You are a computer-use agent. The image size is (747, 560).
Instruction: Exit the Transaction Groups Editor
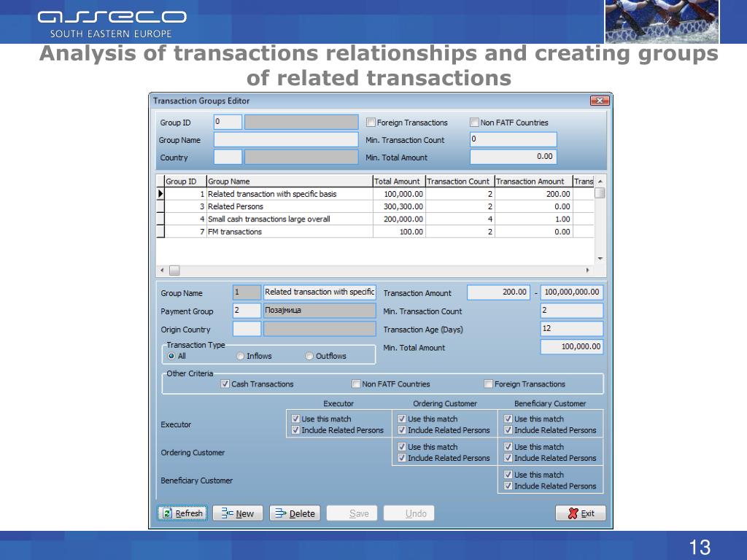581,513
